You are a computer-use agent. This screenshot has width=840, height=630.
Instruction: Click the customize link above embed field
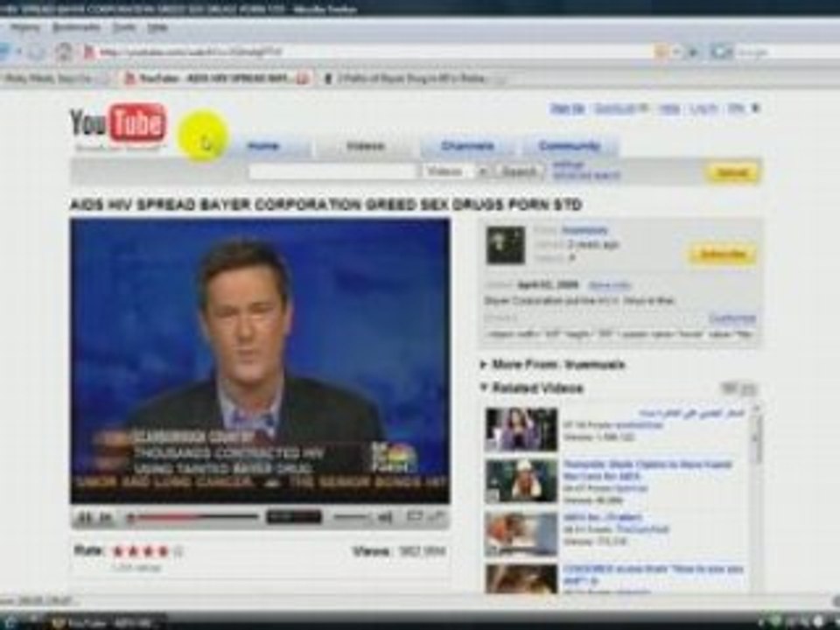(x=731, y=318)
